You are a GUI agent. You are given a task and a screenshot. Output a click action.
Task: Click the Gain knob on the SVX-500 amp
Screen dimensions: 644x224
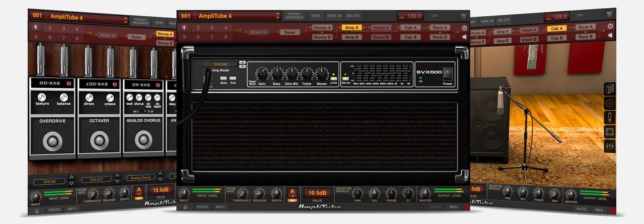[262, 74]
